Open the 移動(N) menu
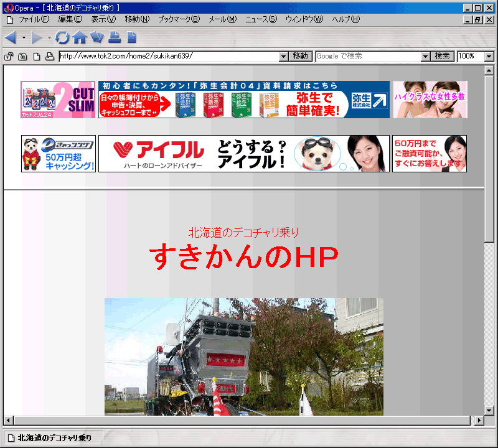The image size is (498, 448). pyautogui.click(x=137, y=19)
